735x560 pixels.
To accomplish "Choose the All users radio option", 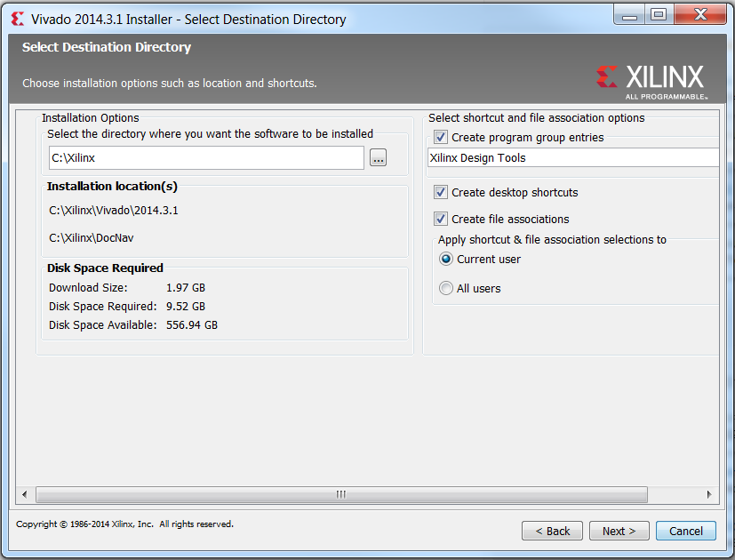I will (446, 288).
